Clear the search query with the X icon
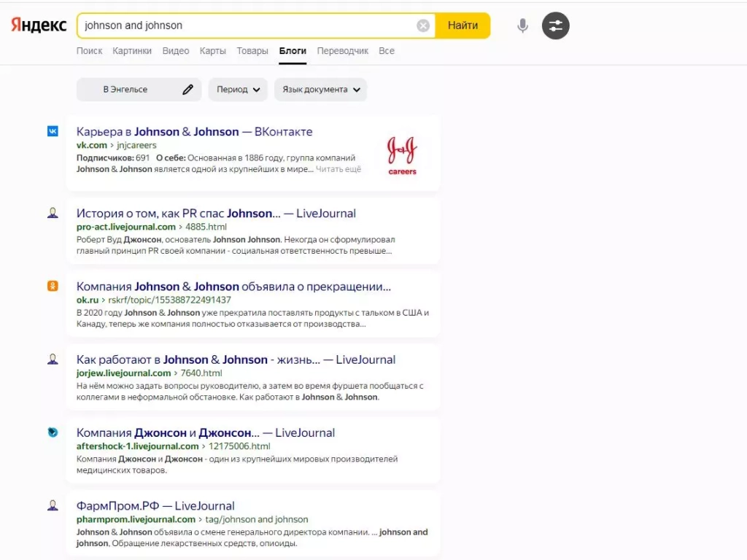Viewport: 747px width, 560px height. 423,26
